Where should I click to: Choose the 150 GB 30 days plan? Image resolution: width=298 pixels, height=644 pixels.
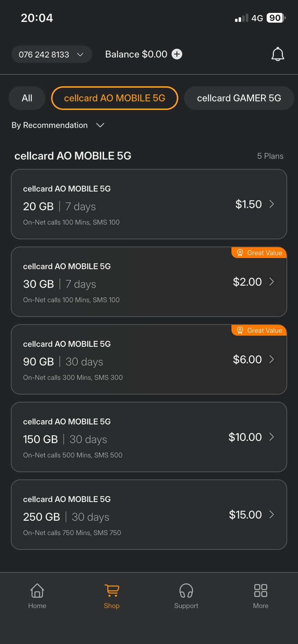click(149, 437)
